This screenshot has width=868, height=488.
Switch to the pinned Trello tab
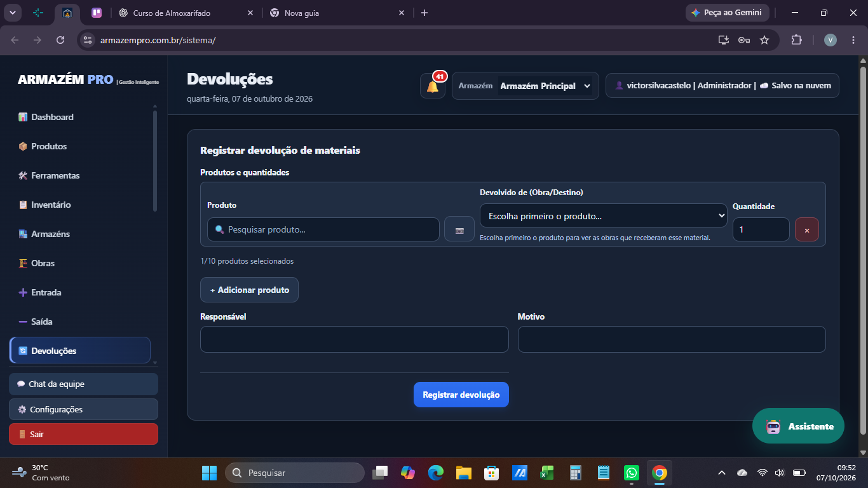coord(97,13)
